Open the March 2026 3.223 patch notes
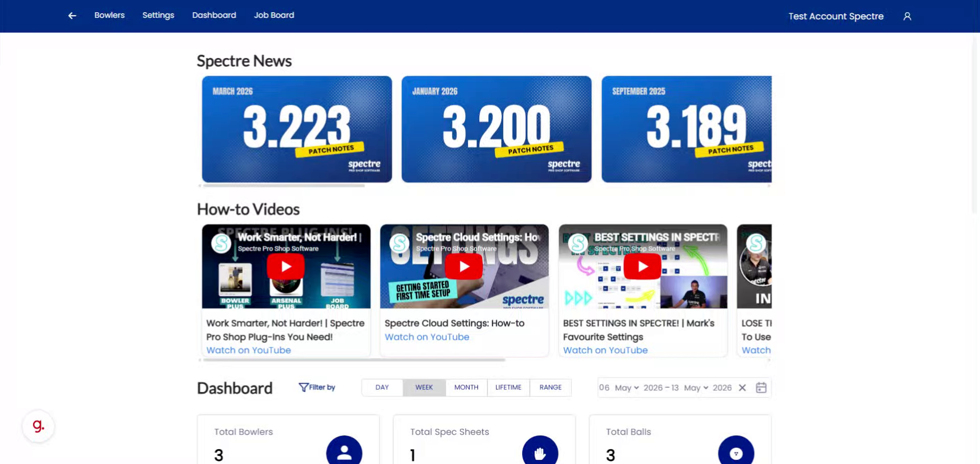Viewport: 980px width, 464px height. tap(297, 129)
